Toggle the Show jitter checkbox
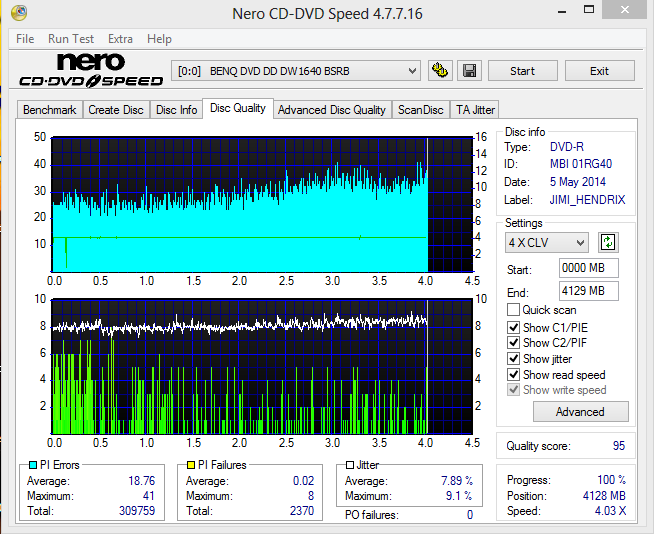Image resolution: width=654 pixels, height=534 pixels. [x=513, y=359]
